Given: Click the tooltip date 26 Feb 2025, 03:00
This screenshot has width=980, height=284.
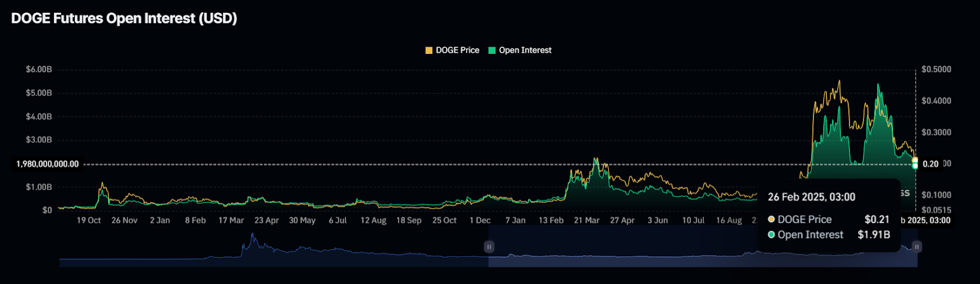Looking at the screenshot, I should [x=812, y=197].
